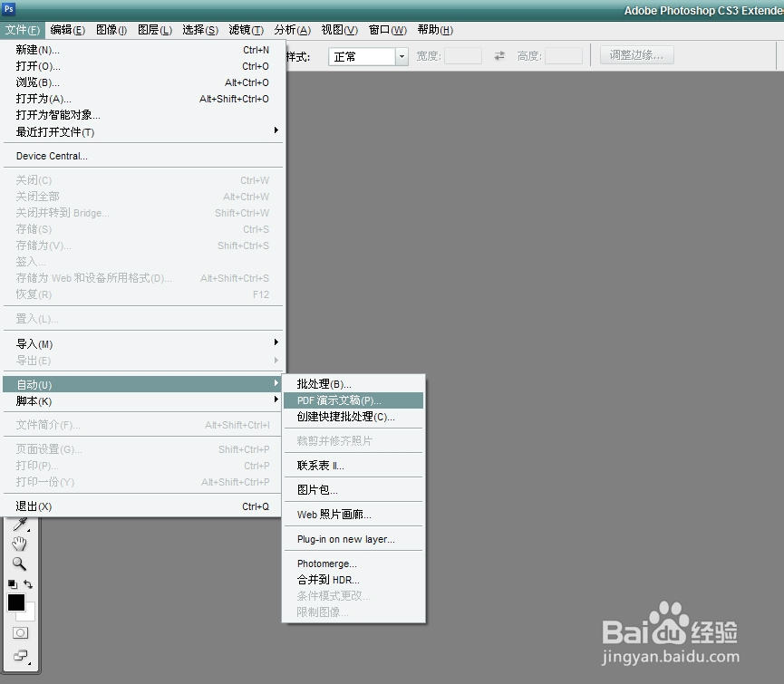Viewport: 784px width, 684px height.
Task: Select the Hand tool
Action: [x=19, y=544]
